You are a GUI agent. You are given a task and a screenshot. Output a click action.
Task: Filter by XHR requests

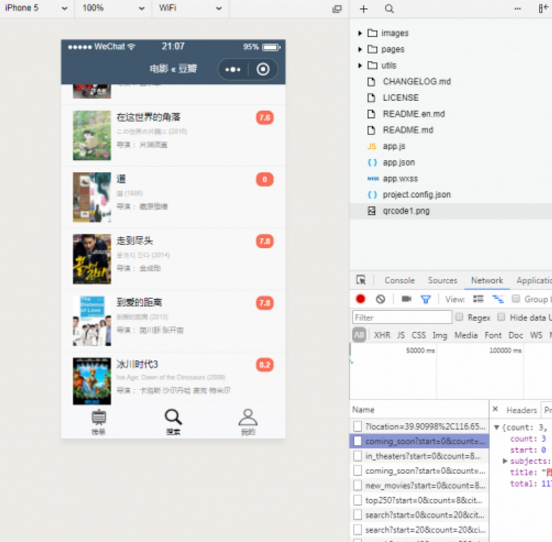(382, 335)
